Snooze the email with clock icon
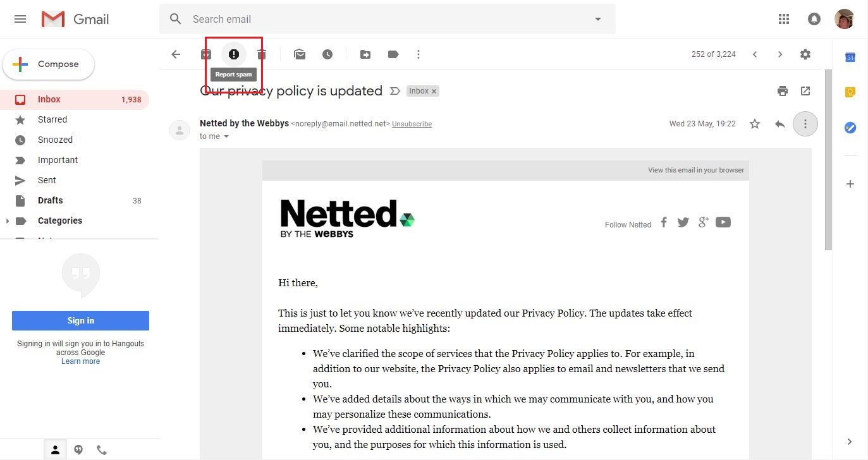The image size is (868, 460). [x=327, y=54]
